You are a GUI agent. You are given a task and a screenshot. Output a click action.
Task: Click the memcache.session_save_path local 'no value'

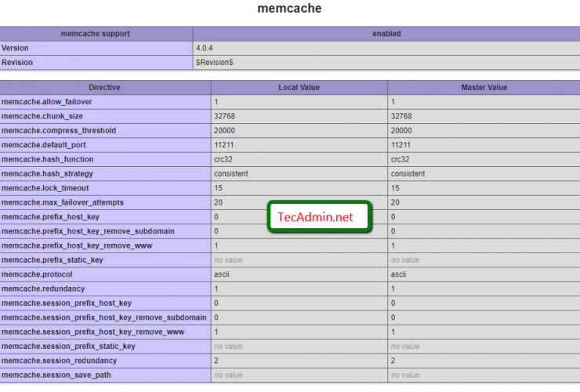[x=228, y=375]
